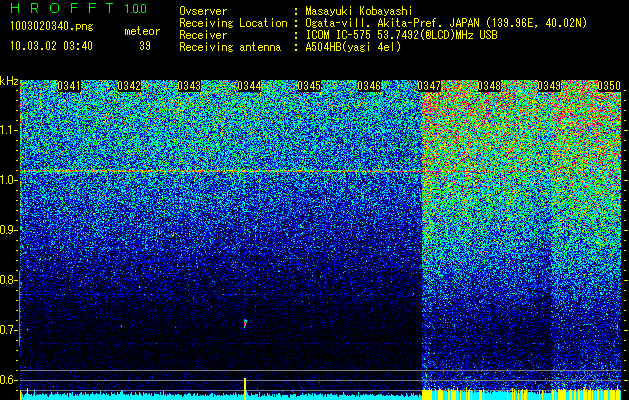Click the meteor label
This screenshot has width=629, height=400.
click(142, 31)
